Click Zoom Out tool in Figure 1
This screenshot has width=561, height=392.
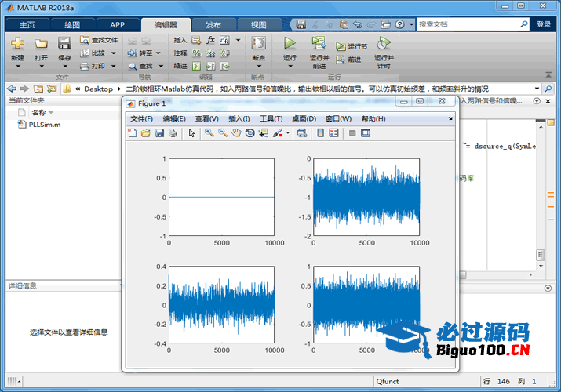coord(223,133)
